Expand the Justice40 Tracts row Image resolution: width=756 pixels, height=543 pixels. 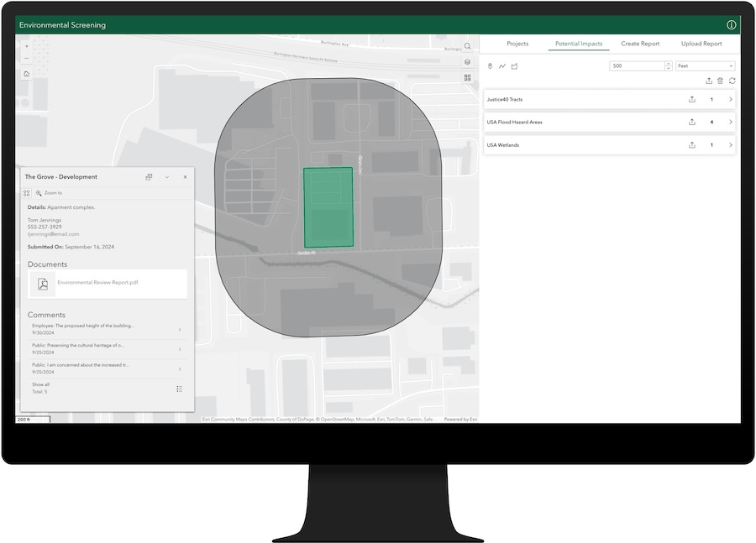(x=731, y=99)
